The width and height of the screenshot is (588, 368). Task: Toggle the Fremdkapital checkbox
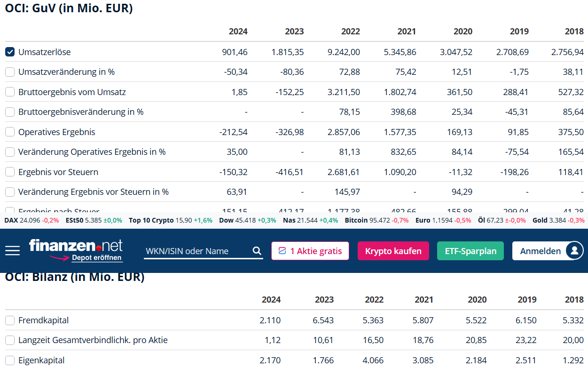(10, 320)
